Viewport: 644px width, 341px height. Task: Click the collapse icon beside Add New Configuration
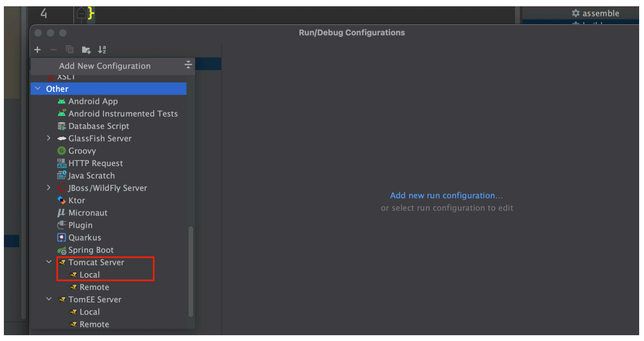tap(188, 65)
